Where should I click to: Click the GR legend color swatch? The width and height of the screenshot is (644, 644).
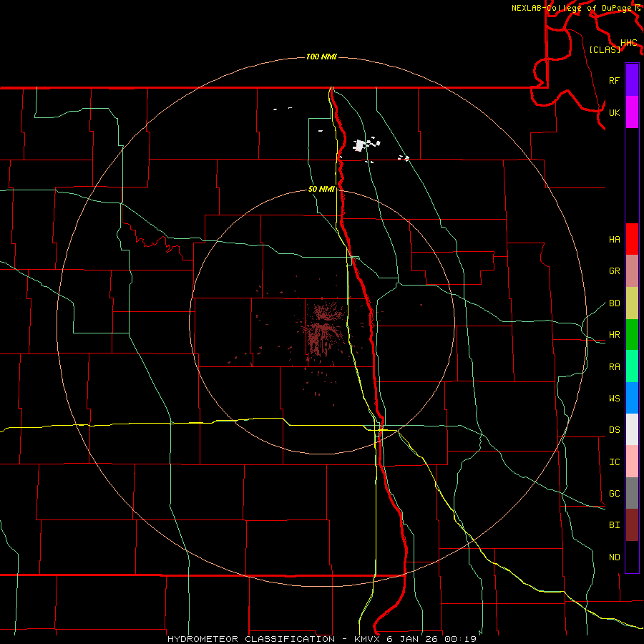click(632, 270)
